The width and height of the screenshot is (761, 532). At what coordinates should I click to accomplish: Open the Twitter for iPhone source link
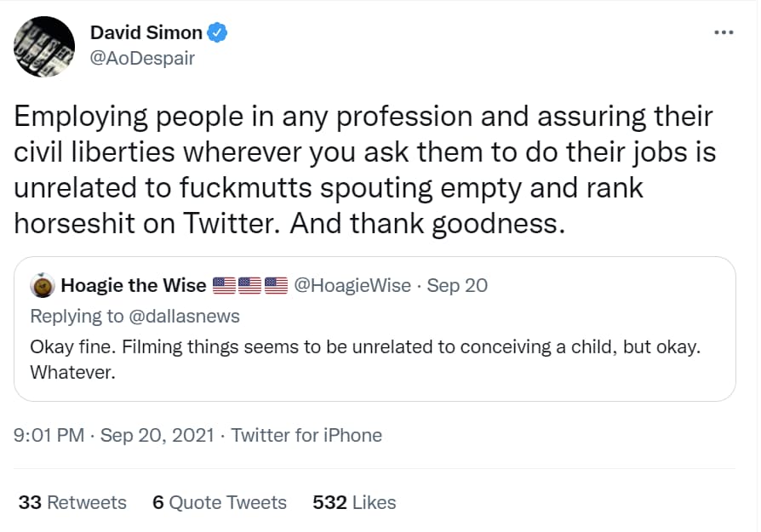306,436
